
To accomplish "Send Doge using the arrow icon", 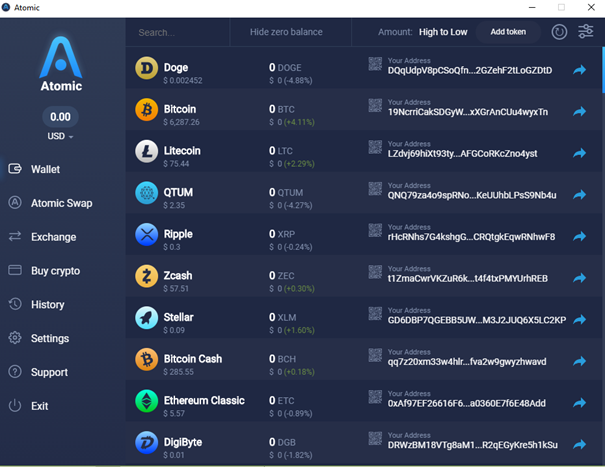I will click(x=580, y=70).
